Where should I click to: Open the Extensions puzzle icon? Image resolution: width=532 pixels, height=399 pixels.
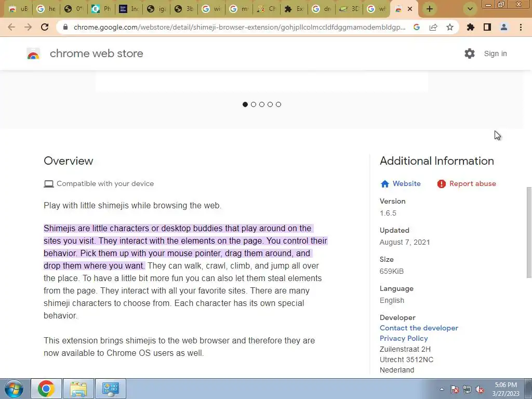pos(471,27)
